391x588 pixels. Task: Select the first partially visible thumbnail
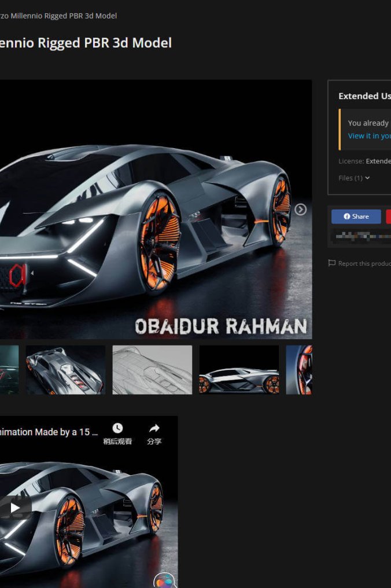coord(9,370)
